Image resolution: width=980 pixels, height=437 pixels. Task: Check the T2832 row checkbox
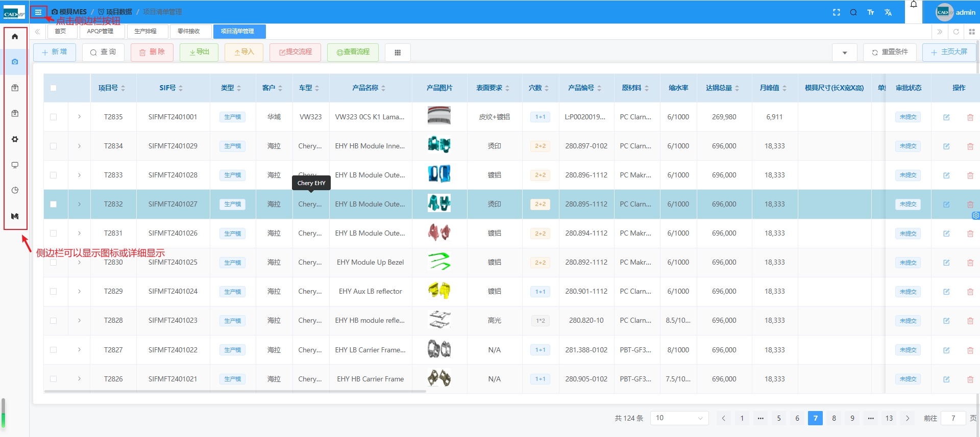(54, 204)
